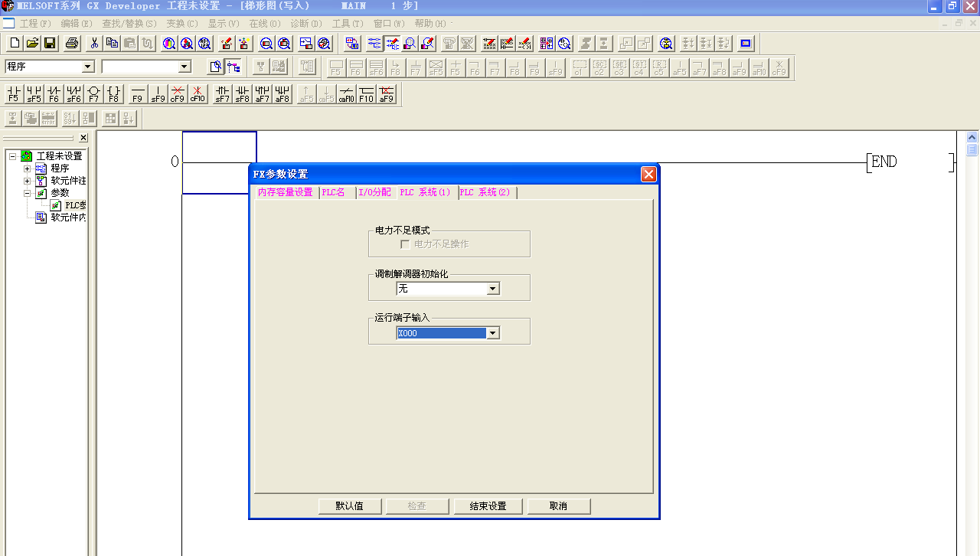The height and width of the screenshot is (556, 980).
Task: Open existing project with folder icon
Action: [32, 43]
